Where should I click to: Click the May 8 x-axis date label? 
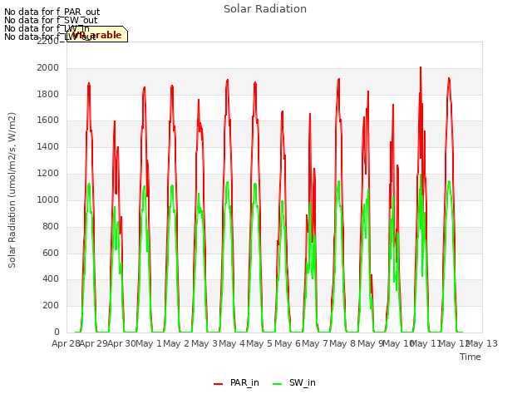(342, 343)
